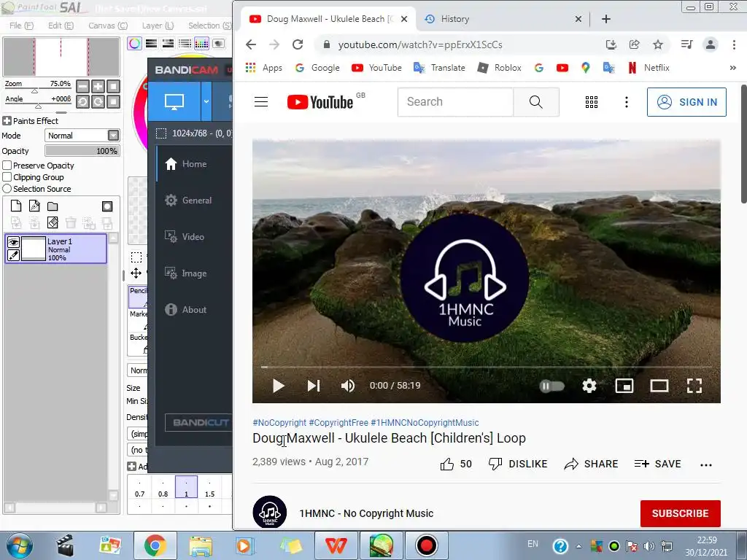Play the video with the play button
The height and width of the screenshot is (560, 747).
278,386
